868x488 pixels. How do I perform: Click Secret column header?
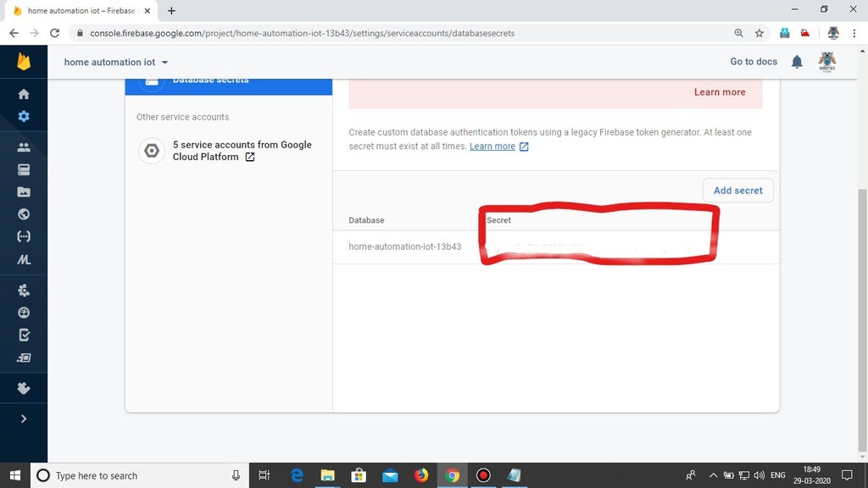click(498, 220)
